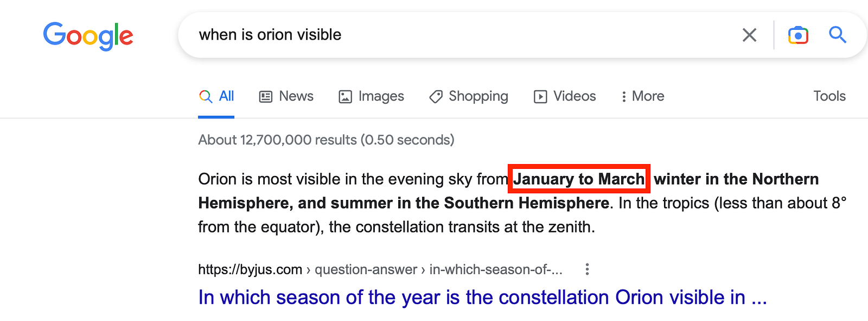Click the picture icon for Images
Viewport: 868px width, 321px height.
pyautogui.click(x=345, y=97)
